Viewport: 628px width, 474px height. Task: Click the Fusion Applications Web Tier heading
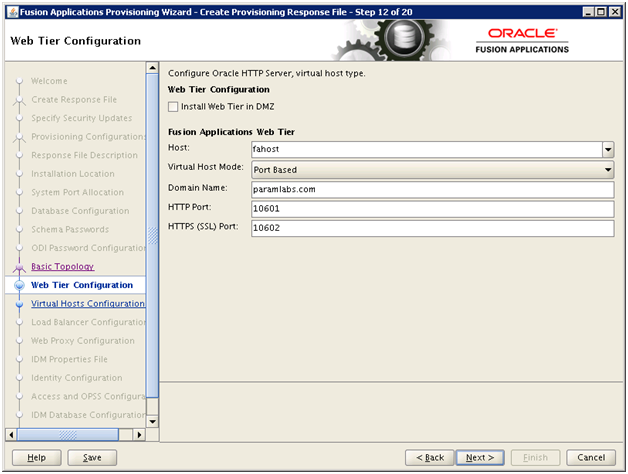click(231, 132)
